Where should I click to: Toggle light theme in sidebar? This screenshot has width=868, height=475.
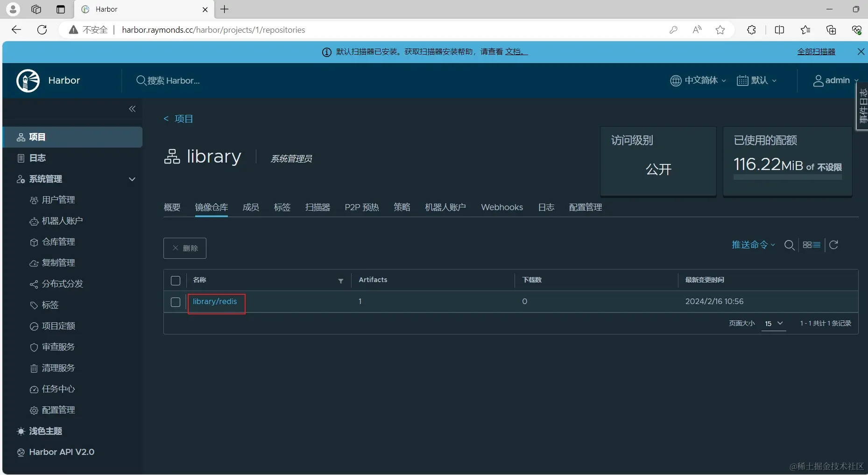[x=45, y=431]
